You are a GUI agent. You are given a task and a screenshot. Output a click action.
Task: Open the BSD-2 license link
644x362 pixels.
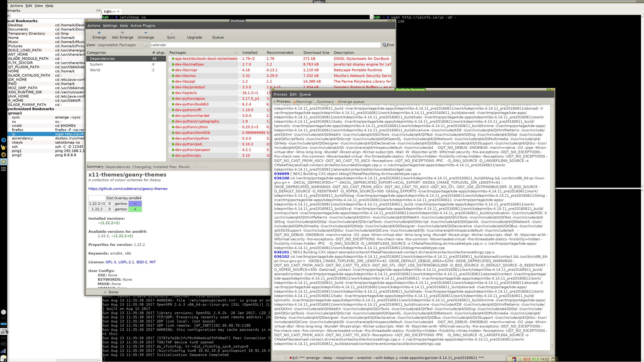point(142,262)
